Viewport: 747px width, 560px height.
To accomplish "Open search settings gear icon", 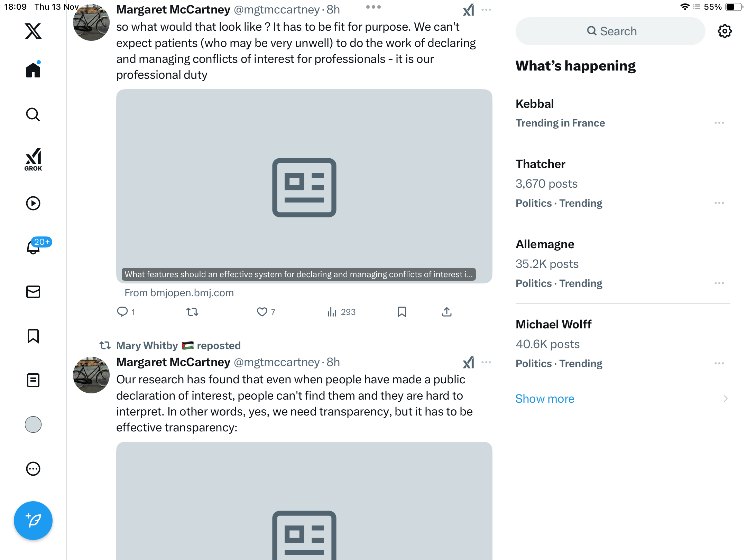I will 725,31.
